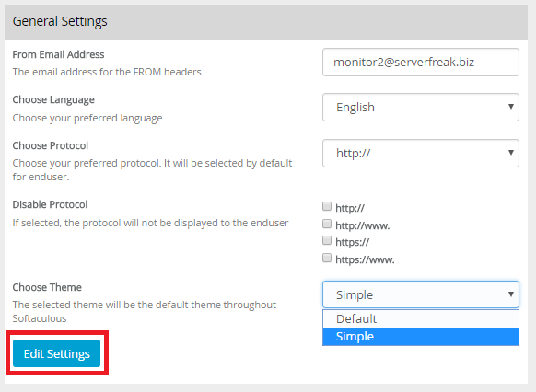Expand the Choose Protocol dropdown

[421, 153]
